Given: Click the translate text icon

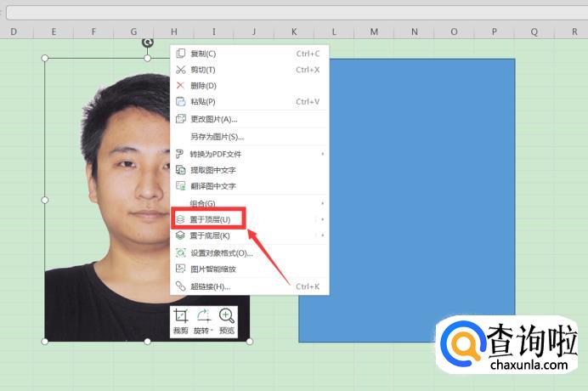Looking at the screenshot, I should 181,186.
